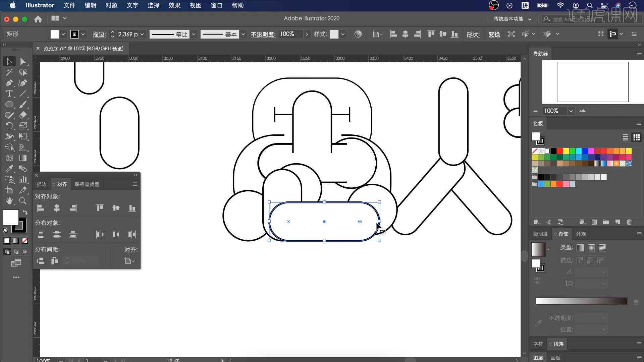The image size is (644, 362).
Task: Select the Line Segment tool
Action: pyautogui.click(x=23, y=94)
